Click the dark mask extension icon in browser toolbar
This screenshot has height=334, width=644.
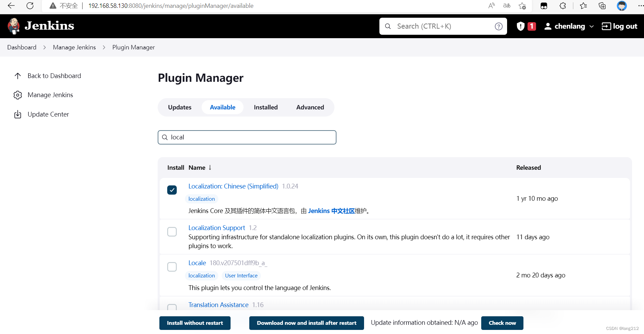click(x=544, y=6)
